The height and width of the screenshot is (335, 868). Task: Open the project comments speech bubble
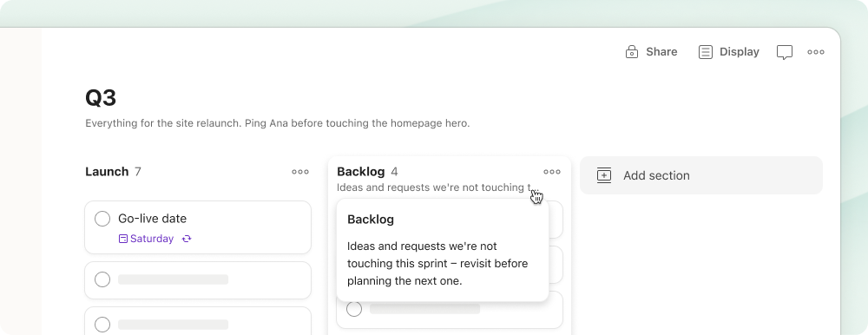pyautogui.click(x=785, y=52)
